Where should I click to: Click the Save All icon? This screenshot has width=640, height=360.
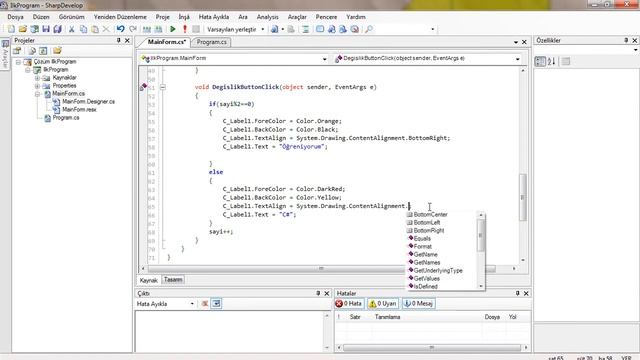coord(58,29)
